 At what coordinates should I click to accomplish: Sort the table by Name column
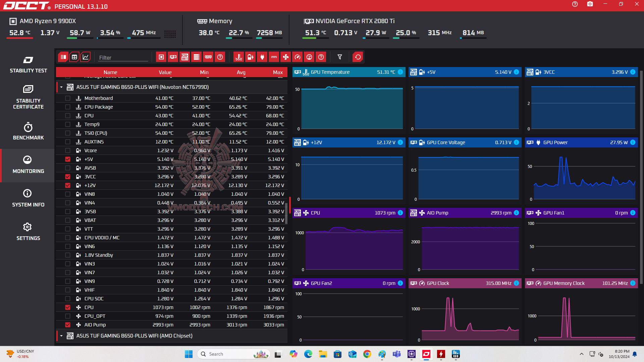click(x=110, y=72)
